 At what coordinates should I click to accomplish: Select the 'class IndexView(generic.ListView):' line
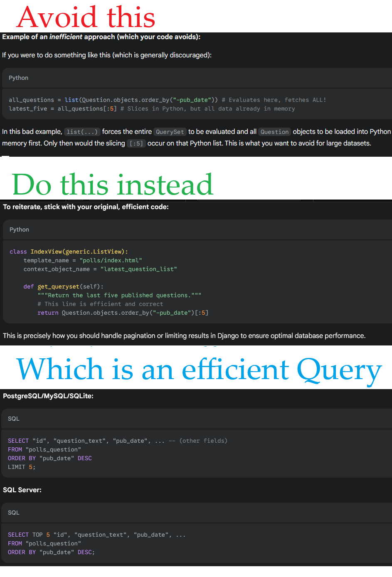[x=69, y=252]
